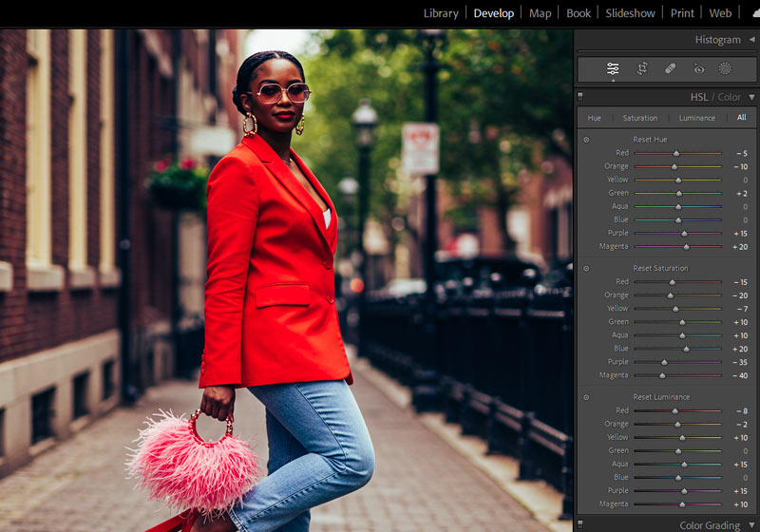
Task: Click the Luminance Yellow slider
Action: click(677, 438)
